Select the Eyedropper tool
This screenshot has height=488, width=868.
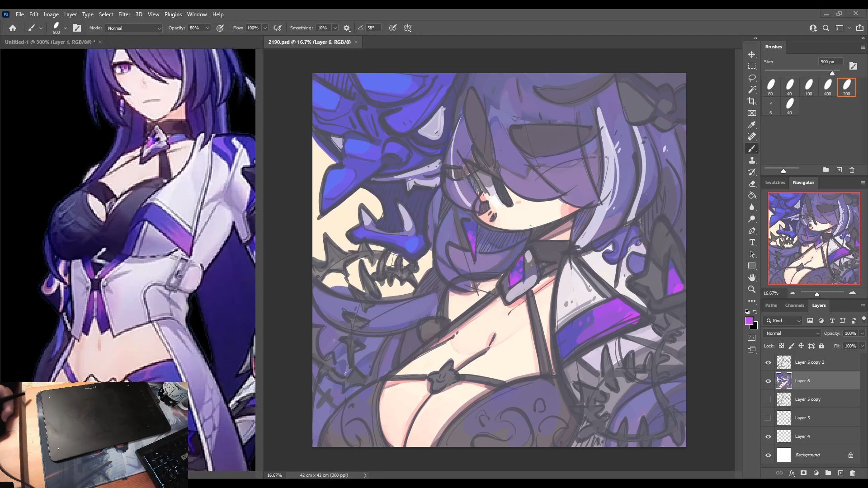pos(752,125)
